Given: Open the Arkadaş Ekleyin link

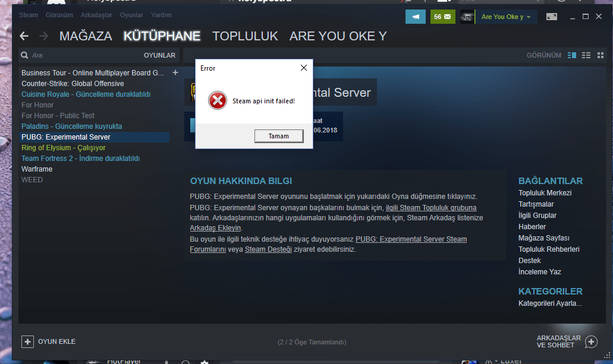Looking at the screenshot, I should [215, 227].
